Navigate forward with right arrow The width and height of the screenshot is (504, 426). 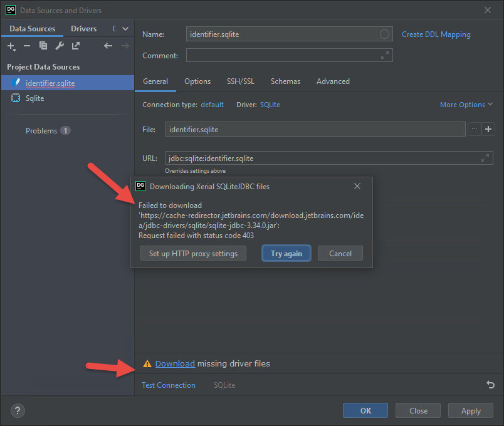point(125,46)
